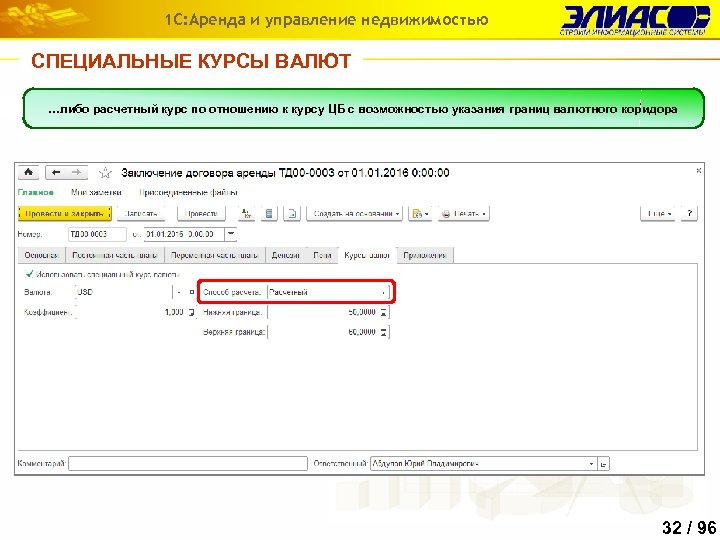
Task: Expand the Ответственный dropdown arrow
Action: click(x=591, y=464)
